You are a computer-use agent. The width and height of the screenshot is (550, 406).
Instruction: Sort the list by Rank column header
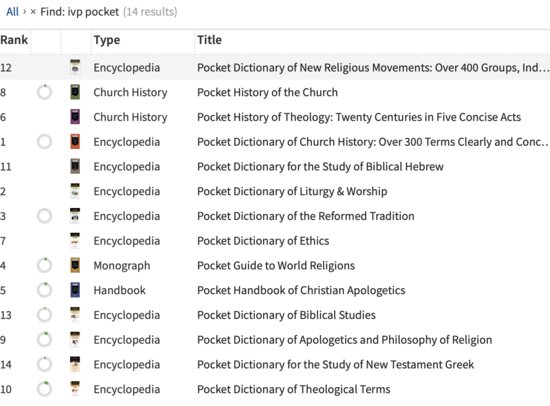(x=14, y=40)
